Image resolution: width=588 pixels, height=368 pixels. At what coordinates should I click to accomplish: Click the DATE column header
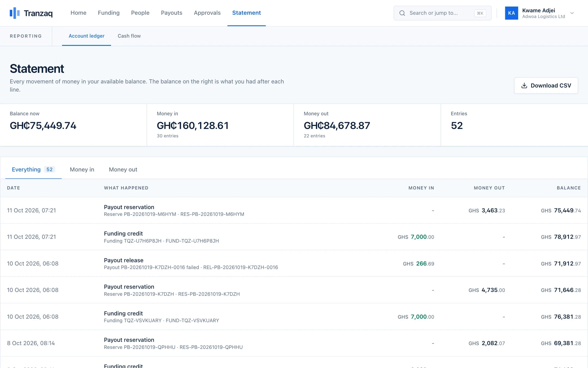pos(14,188)
